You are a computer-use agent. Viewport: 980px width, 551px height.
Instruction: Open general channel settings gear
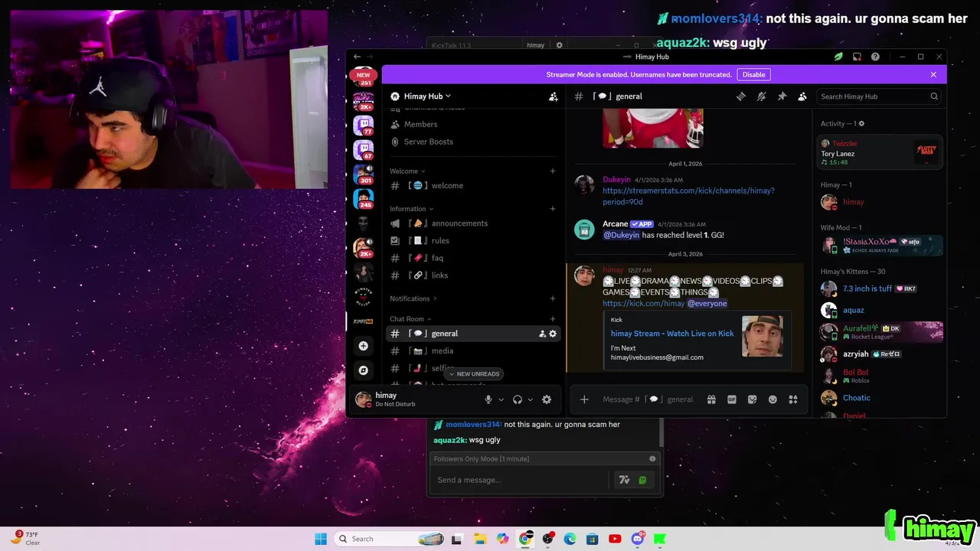[x=553, y=334]
